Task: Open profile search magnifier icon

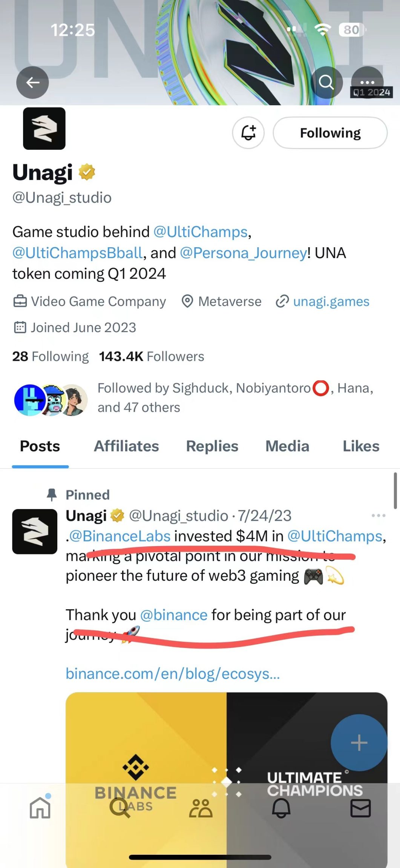Action: 326,82
